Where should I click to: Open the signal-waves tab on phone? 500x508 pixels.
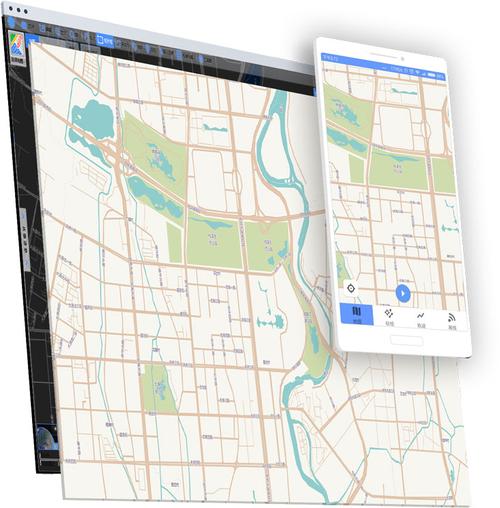[x=452, y=321]
